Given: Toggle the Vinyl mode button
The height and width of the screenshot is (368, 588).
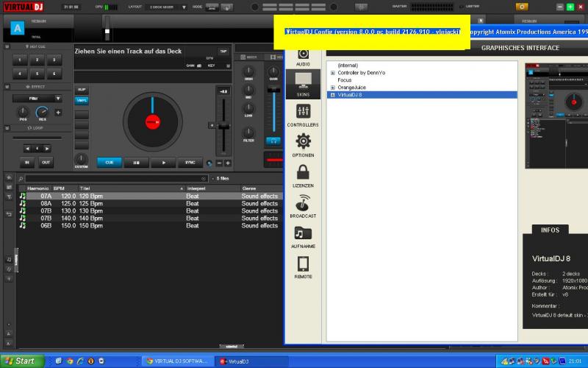Looking at the screenshot, I should (82, 100).
